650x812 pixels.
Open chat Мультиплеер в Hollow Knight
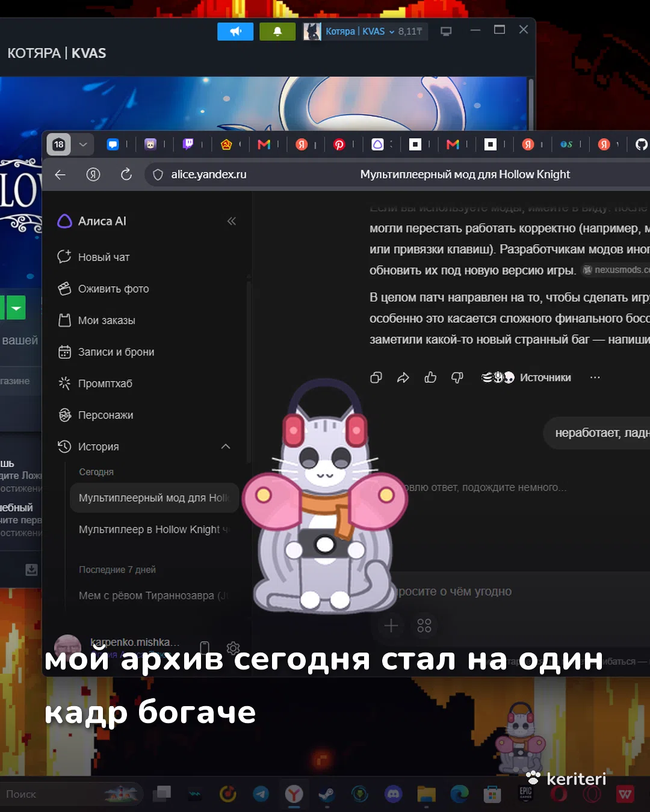pos(154,529)
